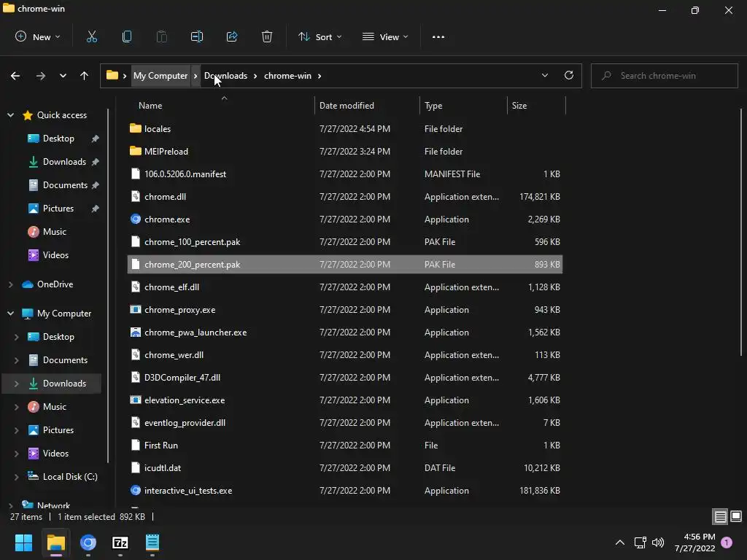This screenshot has height=560, width=747.
Task: Collapse the My Computer tree node
Action: [x=10, y=314]
